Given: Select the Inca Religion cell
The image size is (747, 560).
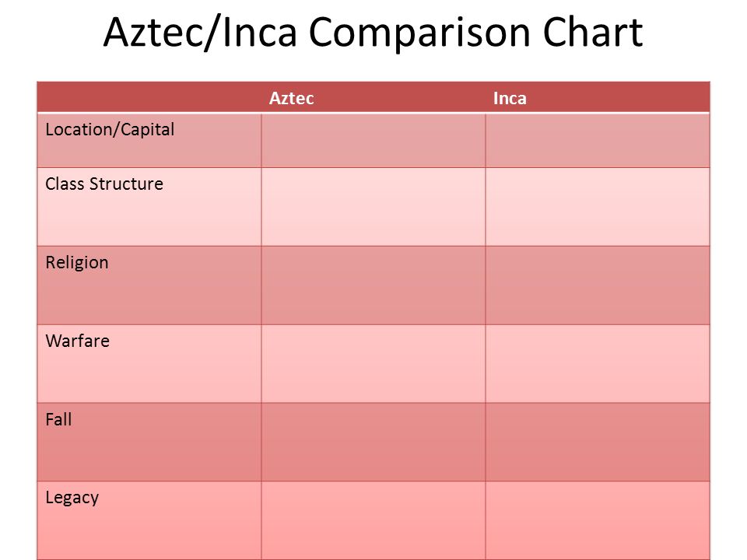Looking at the screenshot, I should click(x=598, y=285).
